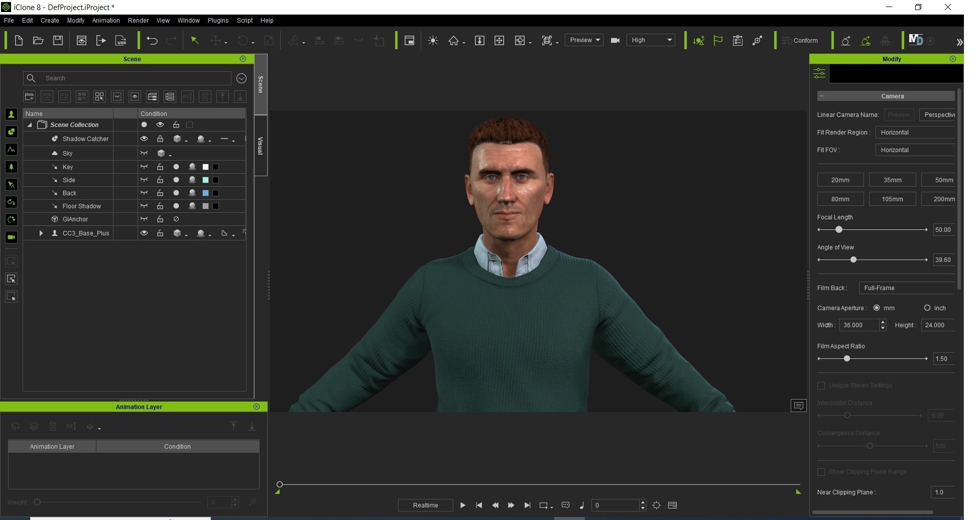The height and width of the screenshot is (520, 980).
Task: Jump to the first frame
Action: (479, 505)
